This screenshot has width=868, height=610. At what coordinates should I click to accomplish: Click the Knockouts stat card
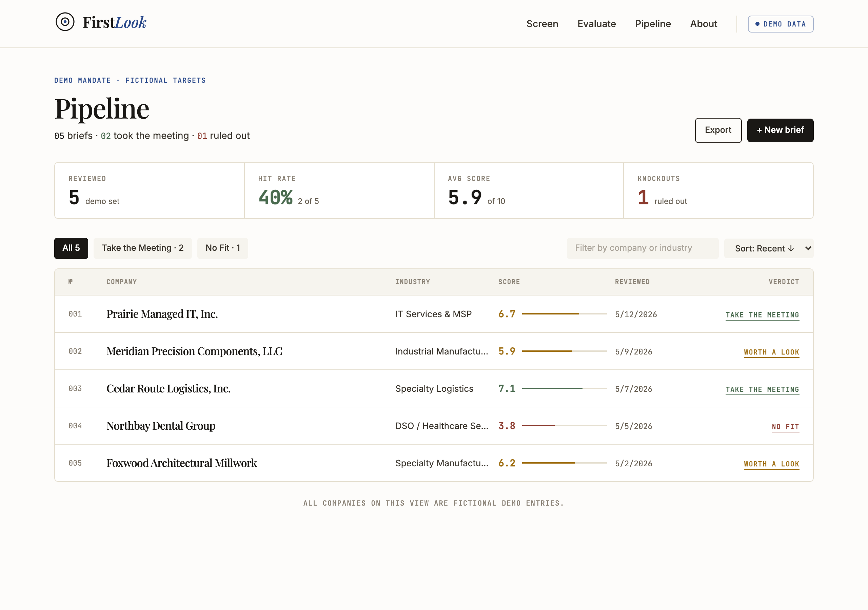click(x=718, y=190)
